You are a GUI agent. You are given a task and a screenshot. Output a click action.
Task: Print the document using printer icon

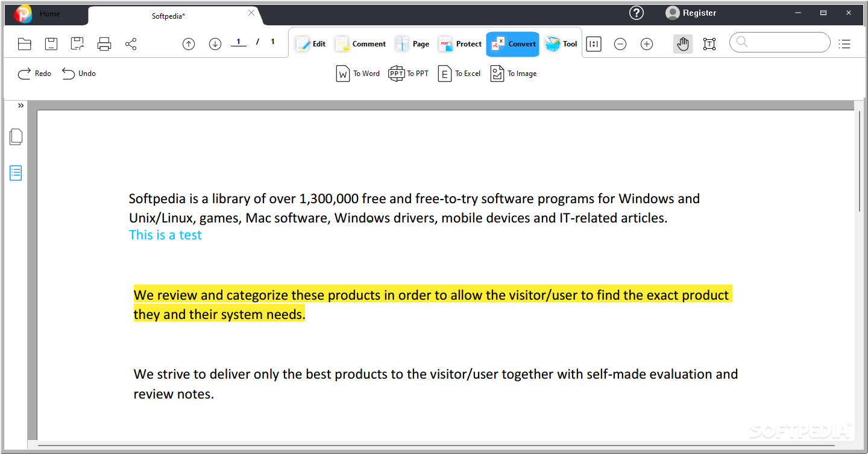coord(104,44)
